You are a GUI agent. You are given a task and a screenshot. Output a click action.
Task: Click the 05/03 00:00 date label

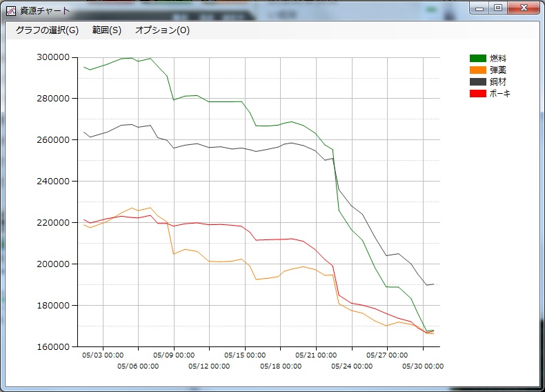tap(103, 355)
